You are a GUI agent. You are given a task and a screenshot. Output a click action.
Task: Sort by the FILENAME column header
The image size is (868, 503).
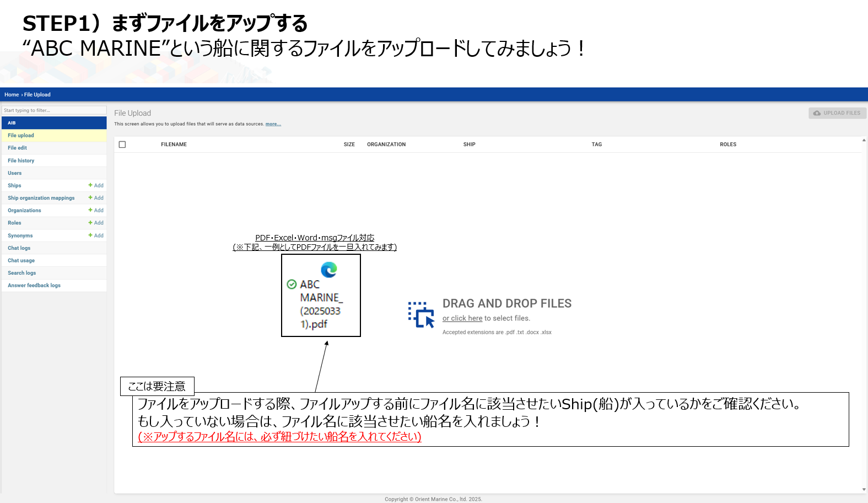174,145
